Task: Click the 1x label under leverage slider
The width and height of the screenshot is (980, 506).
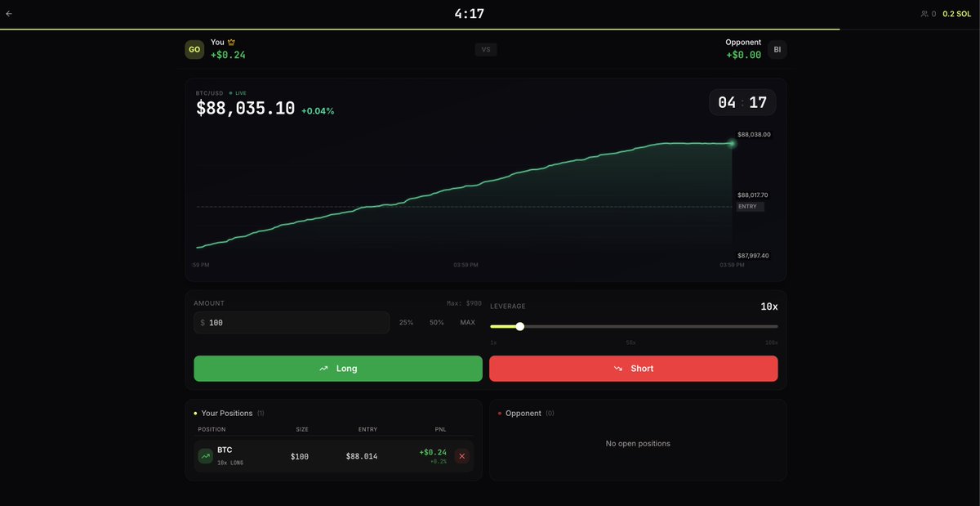Action: (492, 343)
